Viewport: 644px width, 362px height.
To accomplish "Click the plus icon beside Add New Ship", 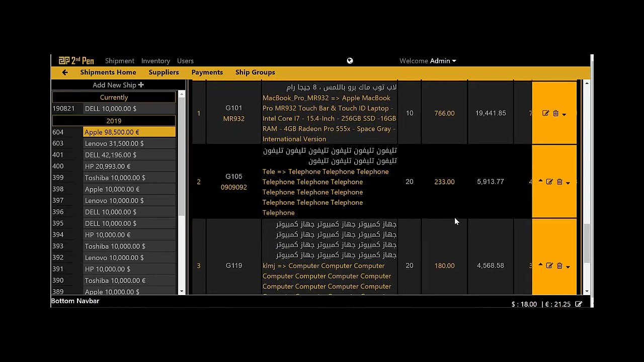I will [141, 85].
